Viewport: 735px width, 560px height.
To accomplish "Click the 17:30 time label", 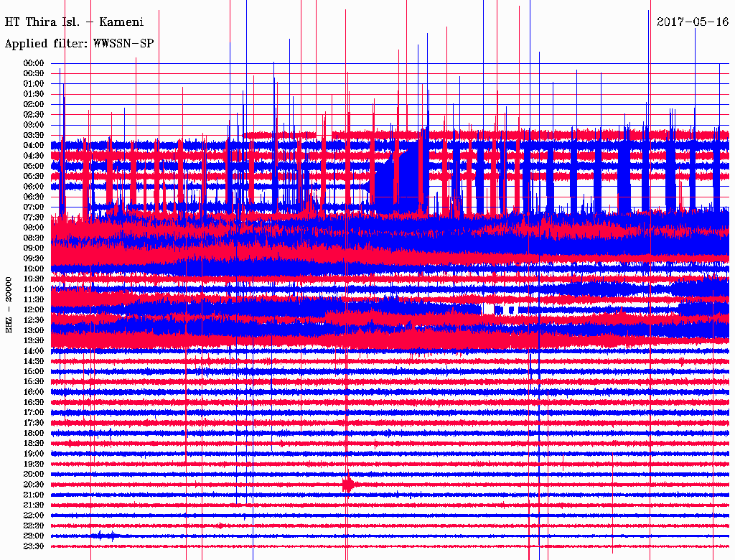I will pos(34,423).
